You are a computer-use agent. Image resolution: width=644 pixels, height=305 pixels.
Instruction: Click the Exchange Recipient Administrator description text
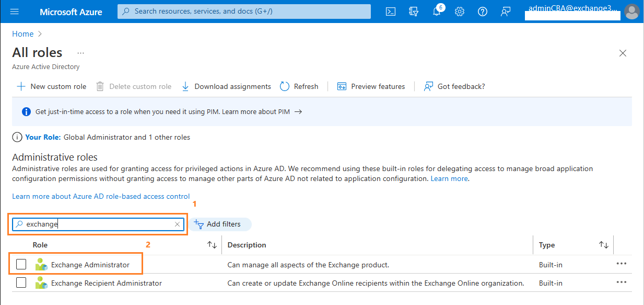(376, 283)
